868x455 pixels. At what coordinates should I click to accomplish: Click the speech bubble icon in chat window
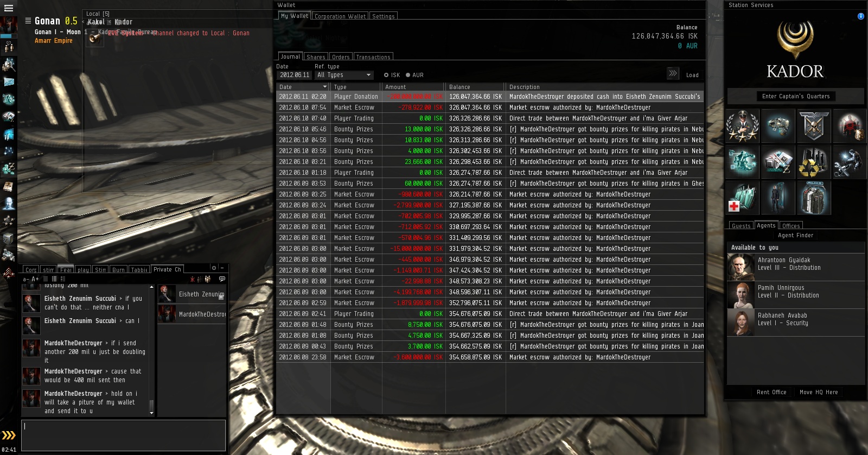[x=222, y=279]
